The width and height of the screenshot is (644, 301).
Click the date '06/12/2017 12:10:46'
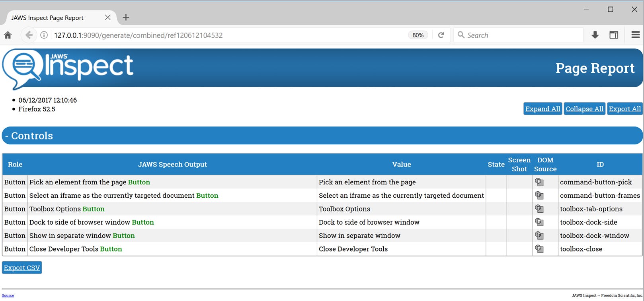coord(48,100)
